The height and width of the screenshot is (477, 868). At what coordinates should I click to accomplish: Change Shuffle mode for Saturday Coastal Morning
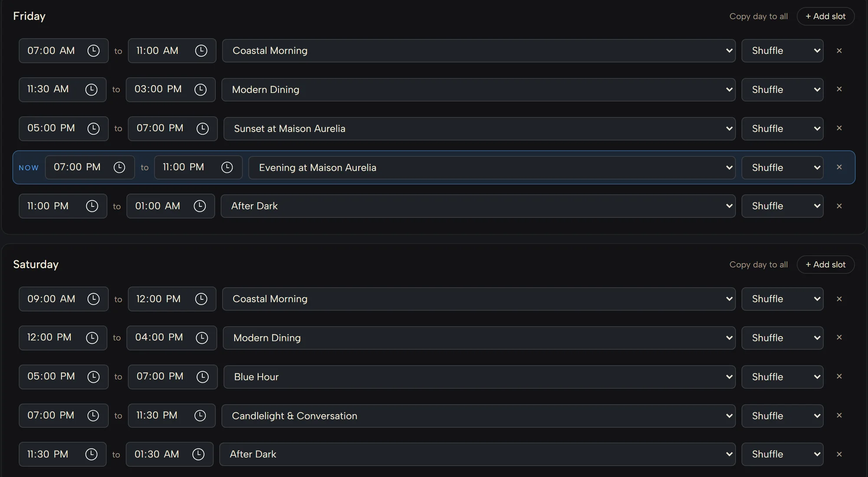pyautogui.click(x=783, y=299)
